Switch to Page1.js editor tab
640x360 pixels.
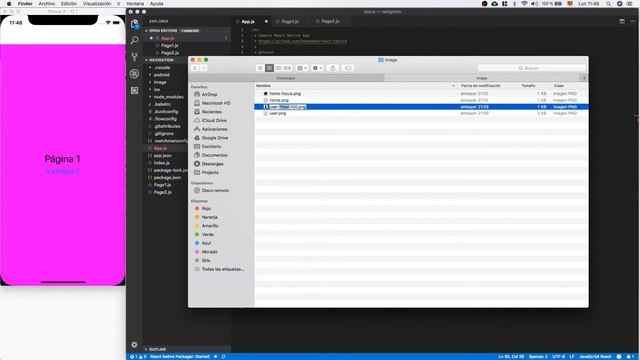click(290, 21)
